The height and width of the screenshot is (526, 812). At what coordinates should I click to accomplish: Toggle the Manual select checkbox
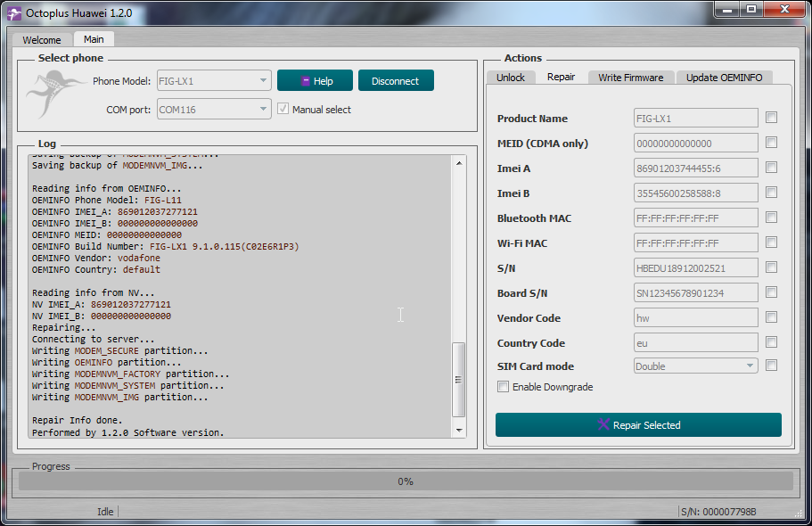[283, 109]
